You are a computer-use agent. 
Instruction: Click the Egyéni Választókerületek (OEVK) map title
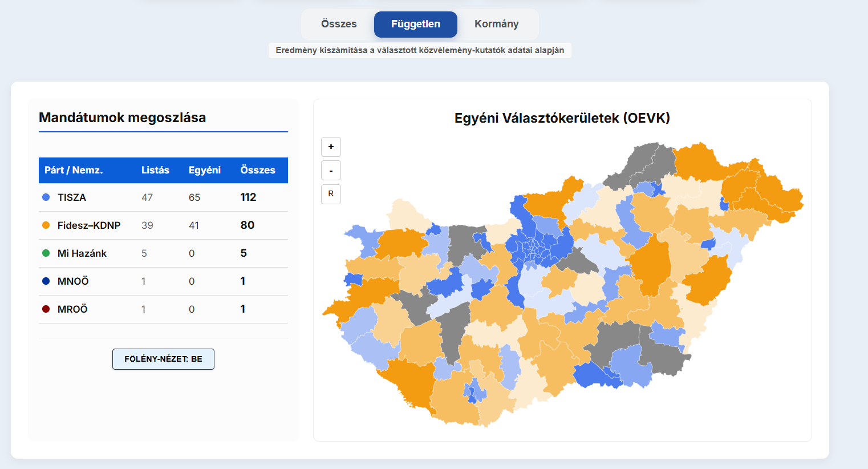pos(562,118)
